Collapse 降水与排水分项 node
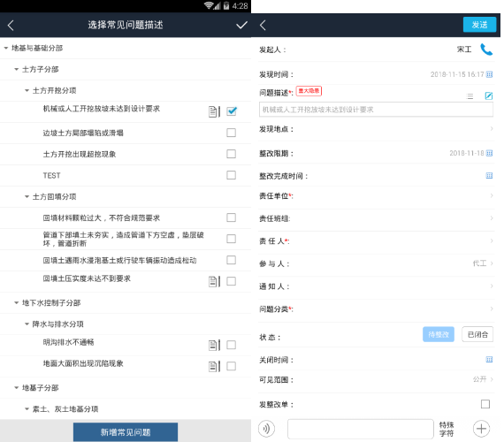The height and width of the screenshot is (442, 504). (x=27, y=324)
